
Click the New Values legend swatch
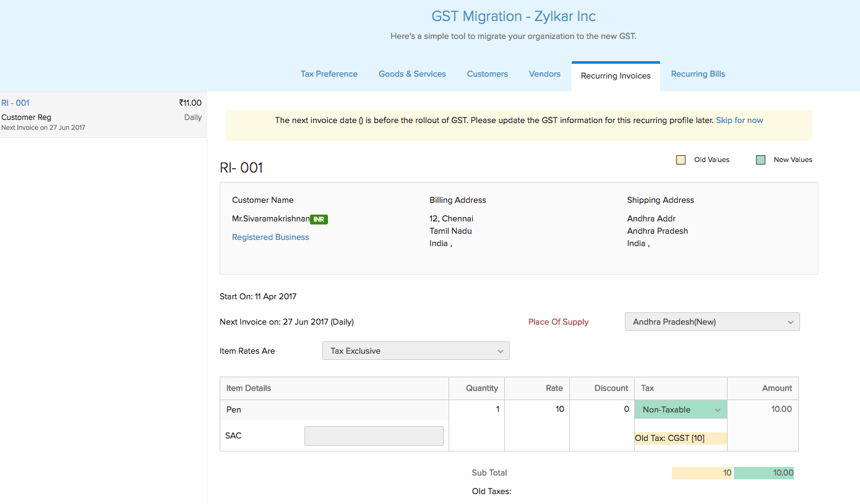click(760, 159)
